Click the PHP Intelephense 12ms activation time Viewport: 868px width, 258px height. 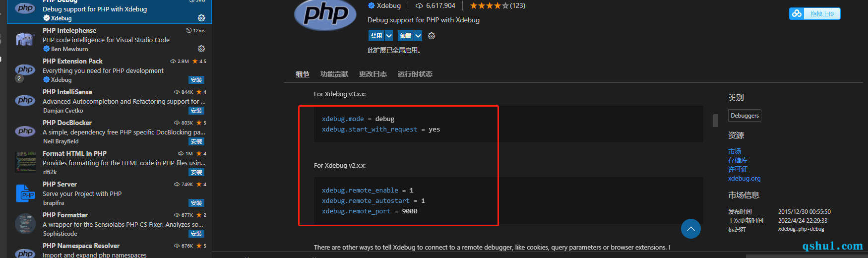(196, 30)
